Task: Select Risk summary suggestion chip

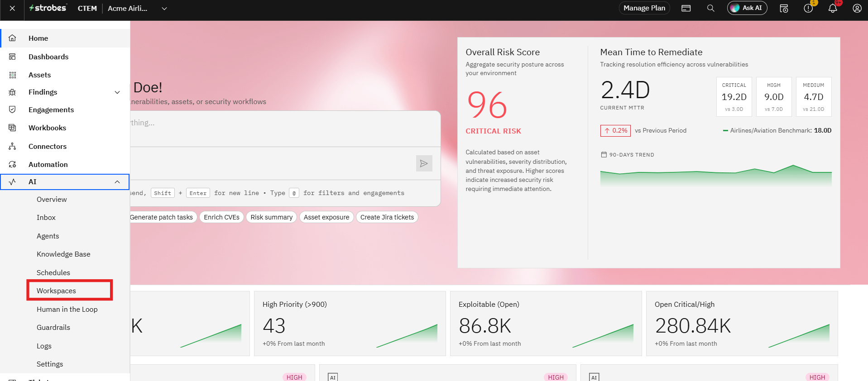Action: (x=272, y=217)
